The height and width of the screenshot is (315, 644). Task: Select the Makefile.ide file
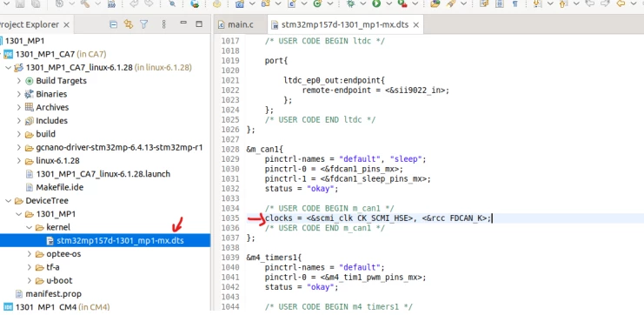coord(60,187)
